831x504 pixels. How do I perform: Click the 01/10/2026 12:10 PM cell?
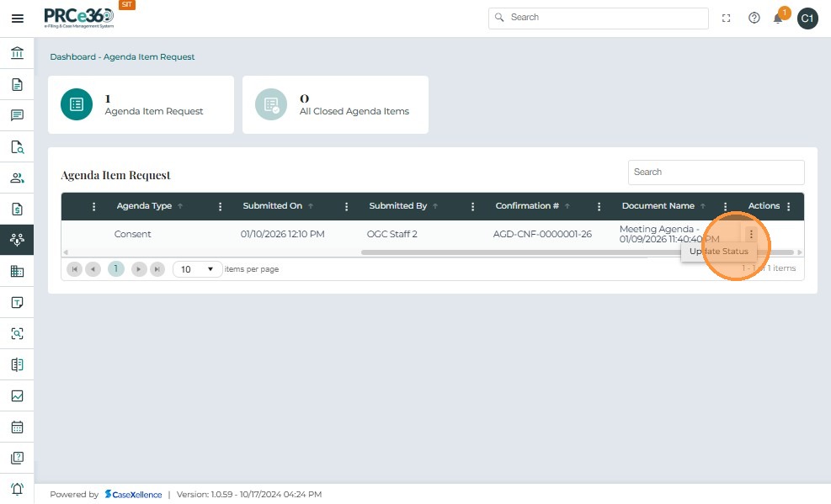tap(283, 234)
